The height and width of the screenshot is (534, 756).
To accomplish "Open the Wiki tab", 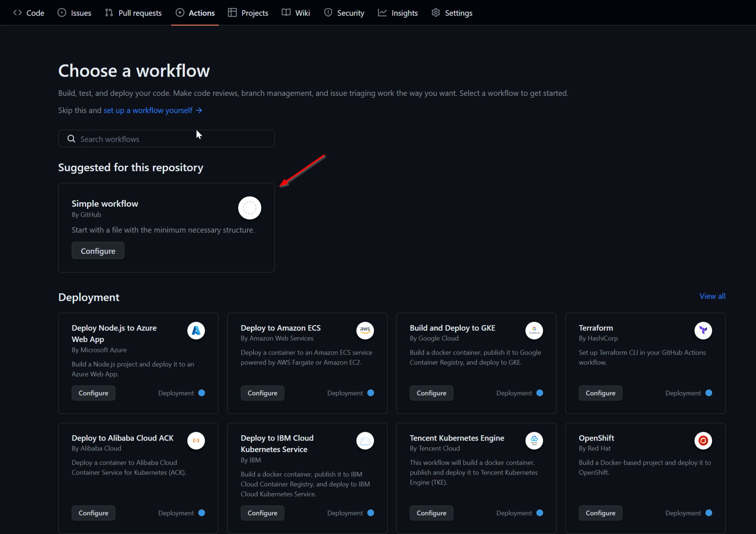I will [x=296, y=13].
